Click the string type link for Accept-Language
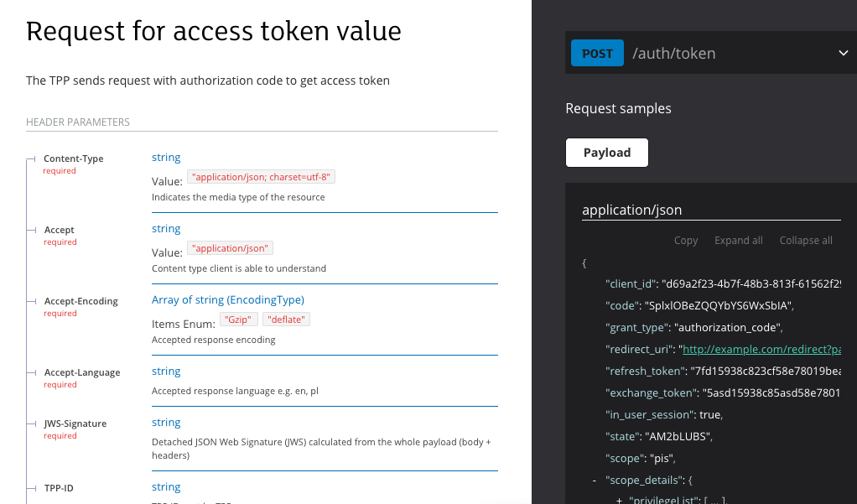This screenshot has height=504, width=857. 165,371
